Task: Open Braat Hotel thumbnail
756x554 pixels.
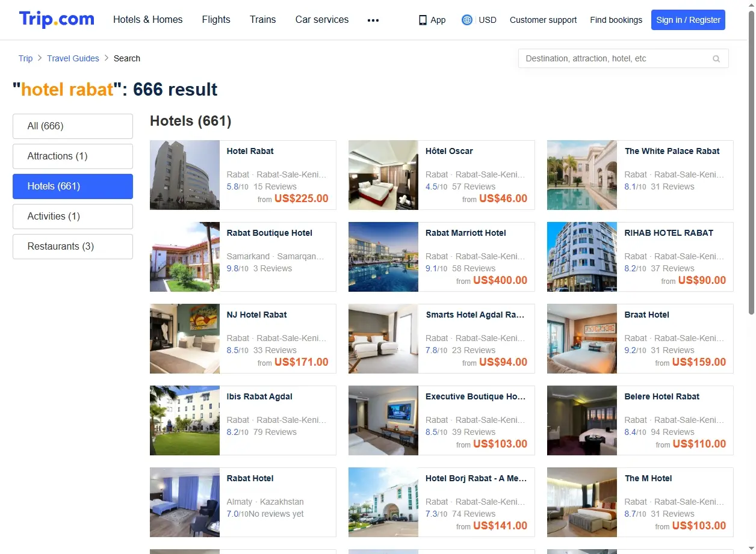Action: (582, 339)
